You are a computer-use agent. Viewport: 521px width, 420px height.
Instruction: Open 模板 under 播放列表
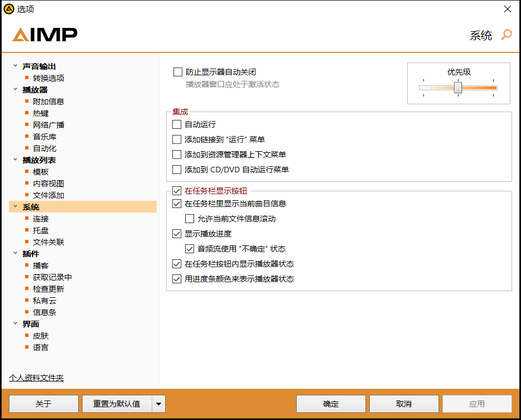(41, 172)
